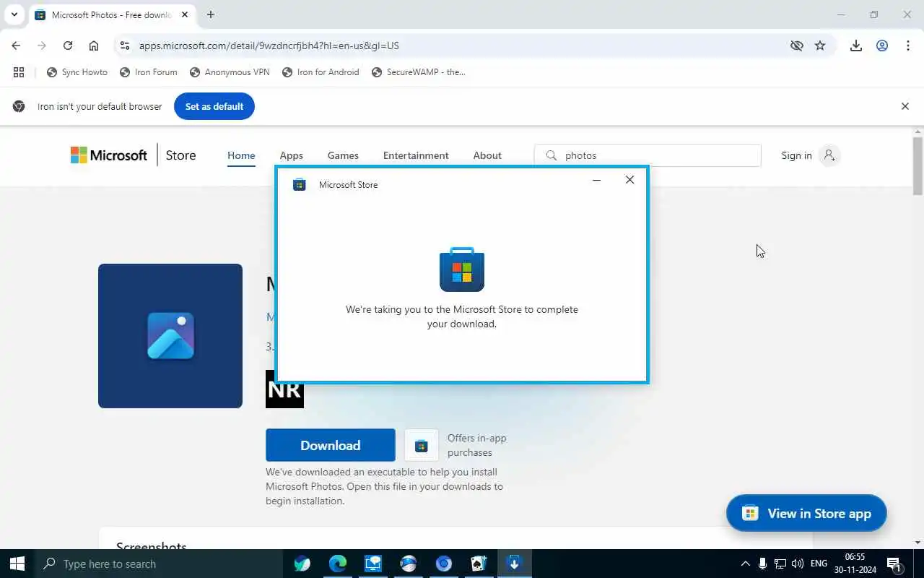924x578 pixels.
Task: Open the apps grid in bookmarks bar
Action: coord(19,72)
